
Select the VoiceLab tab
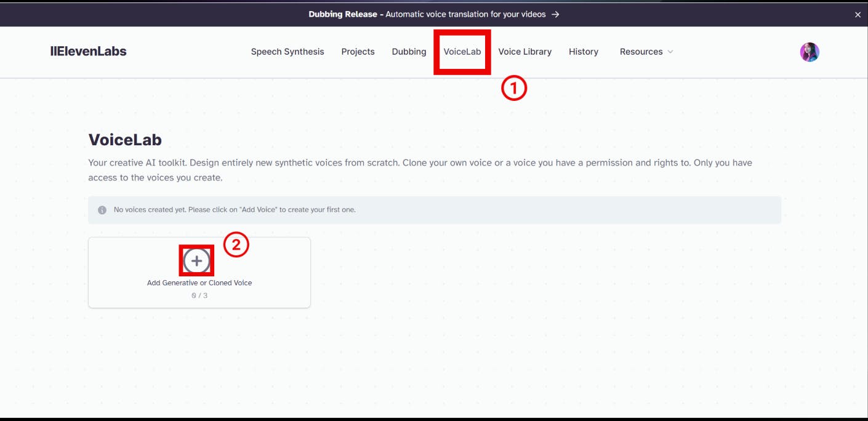tap(462, 52)
